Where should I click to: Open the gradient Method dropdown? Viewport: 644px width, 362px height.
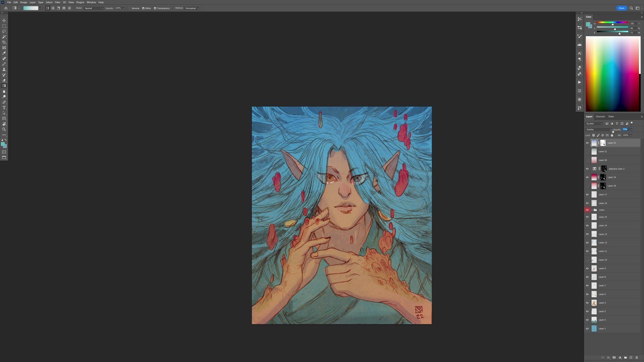[x=192, y=8]
